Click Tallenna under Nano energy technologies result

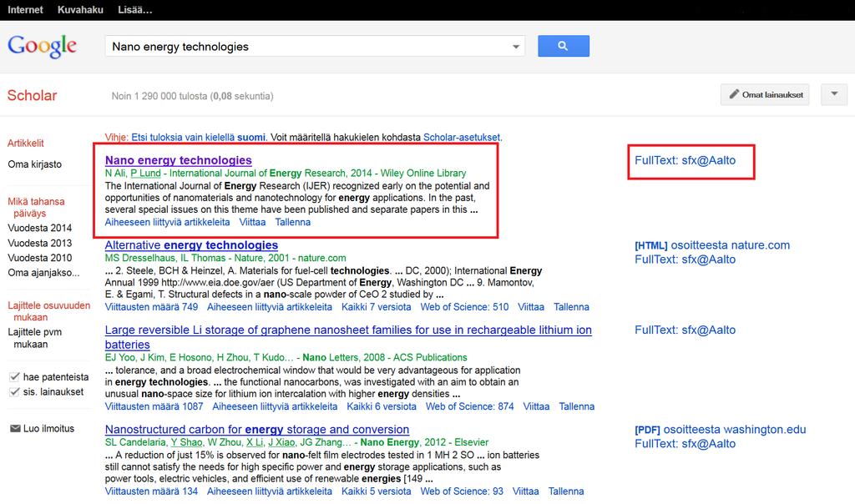(293, 222)
